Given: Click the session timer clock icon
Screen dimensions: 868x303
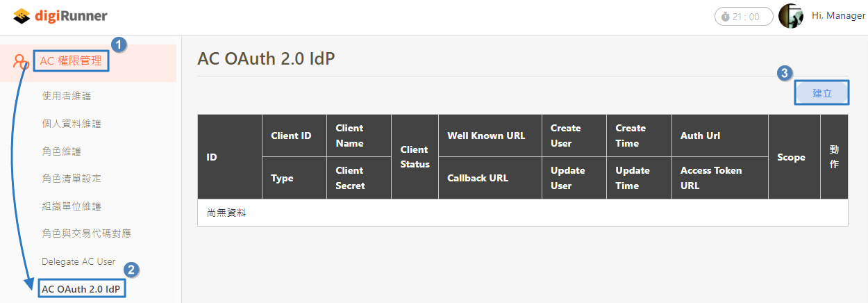Looking at the screenshot, I should pos(725,17).
